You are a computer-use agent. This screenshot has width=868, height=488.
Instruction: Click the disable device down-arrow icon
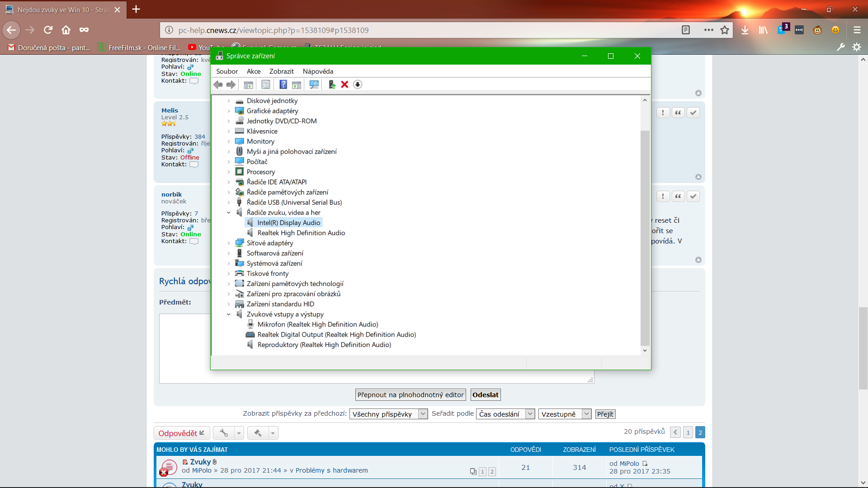[x=358, y=84]
